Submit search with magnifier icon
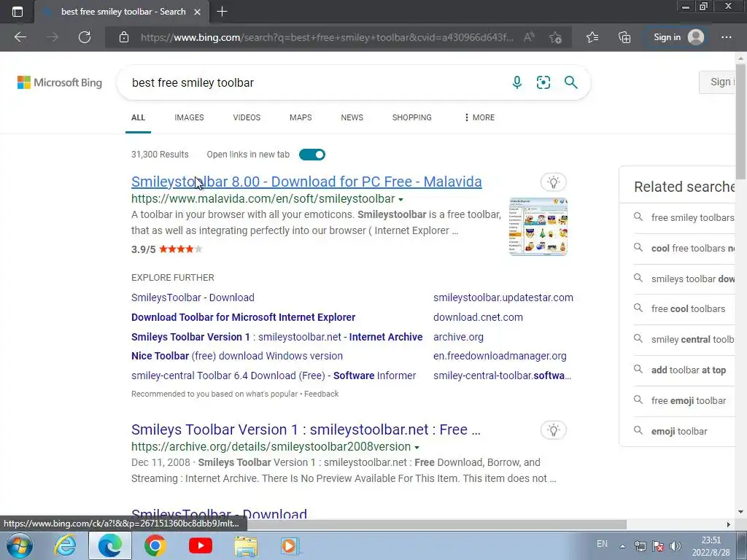 (x=570, y=82)
